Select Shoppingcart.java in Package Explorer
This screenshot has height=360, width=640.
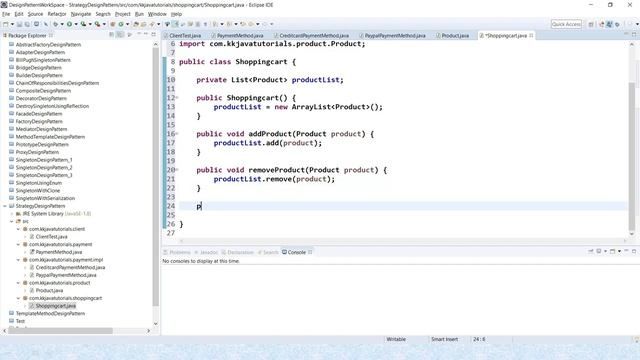tap(56, 306)
